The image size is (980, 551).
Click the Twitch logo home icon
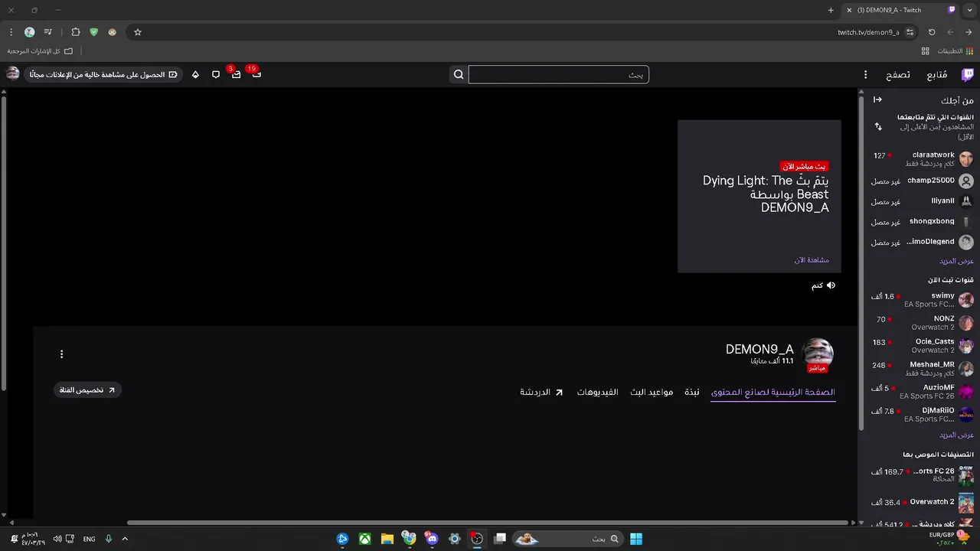tap(968, 74)
